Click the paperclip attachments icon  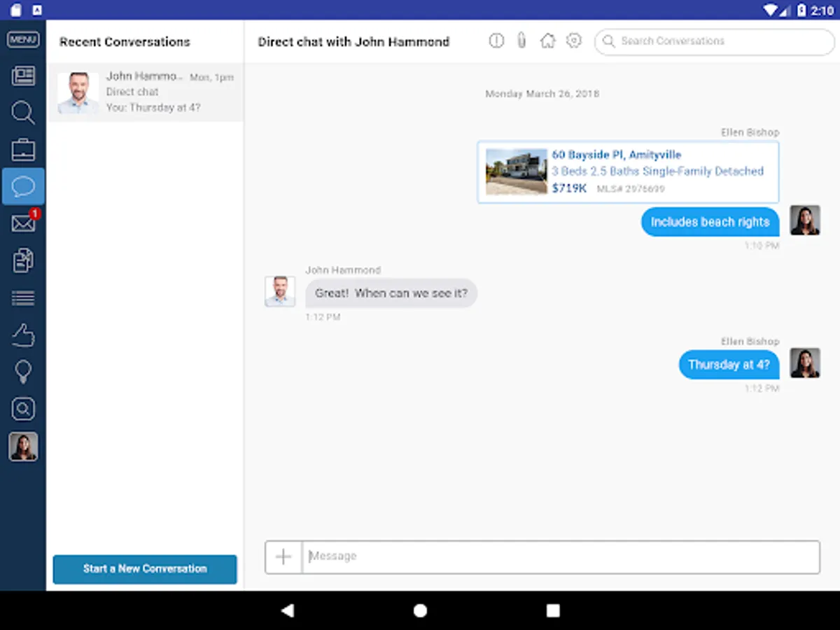pyautogui.click(x=521, y=41)
